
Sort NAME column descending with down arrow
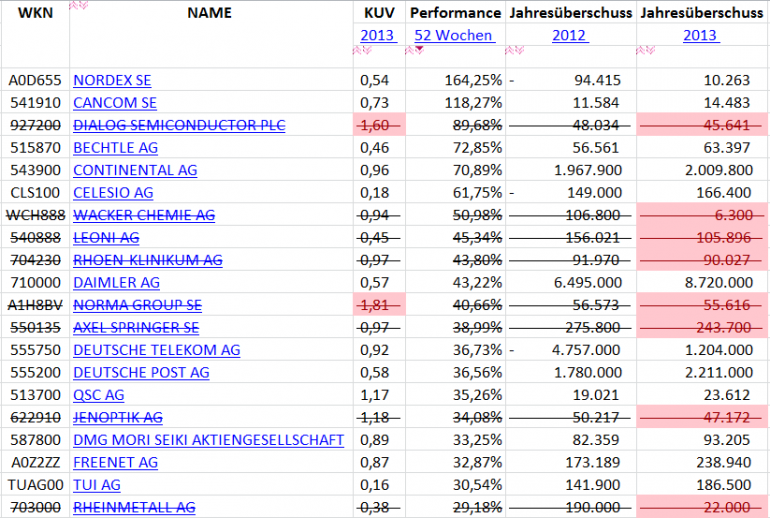[x=83, y=5]
